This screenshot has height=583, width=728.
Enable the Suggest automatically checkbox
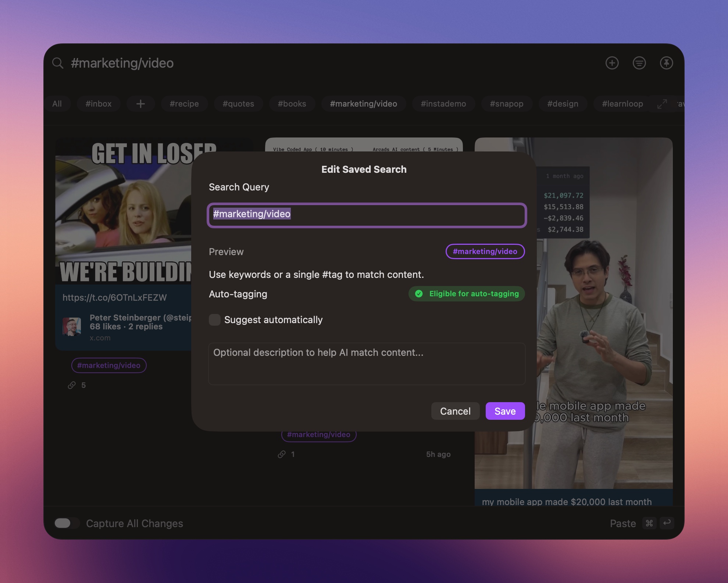tap(215, 320)
